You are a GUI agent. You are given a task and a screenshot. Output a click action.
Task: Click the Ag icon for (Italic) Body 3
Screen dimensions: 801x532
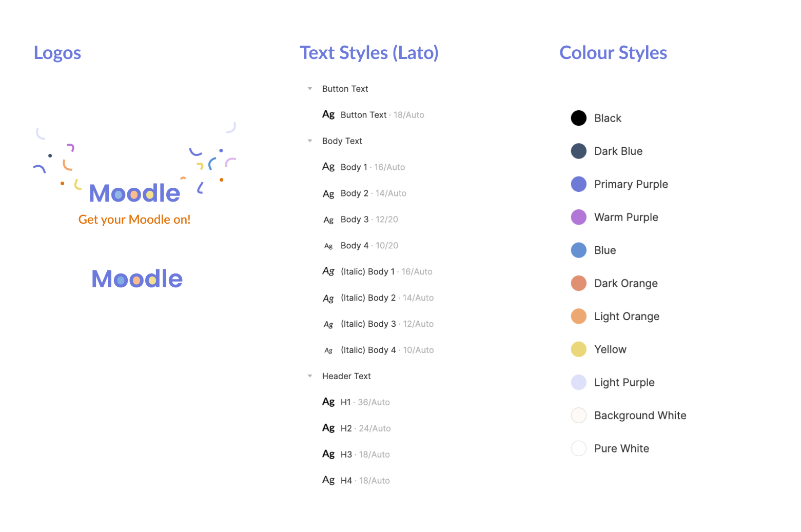(x=328, y=324)
